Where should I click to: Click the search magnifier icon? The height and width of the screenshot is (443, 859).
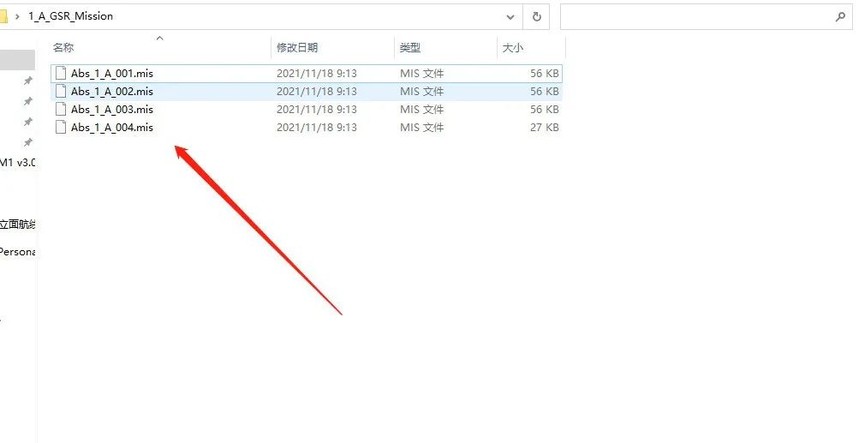pyautogui.click(x=840, y=17)
